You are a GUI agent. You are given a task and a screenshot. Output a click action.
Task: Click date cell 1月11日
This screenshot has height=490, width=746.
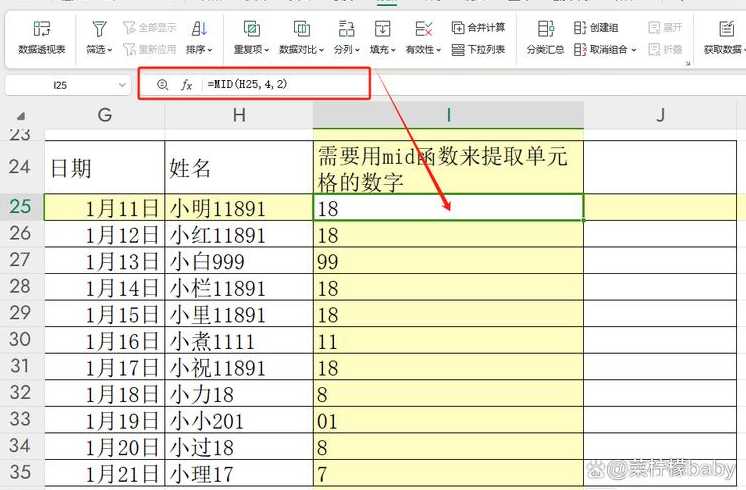point(105,207)
